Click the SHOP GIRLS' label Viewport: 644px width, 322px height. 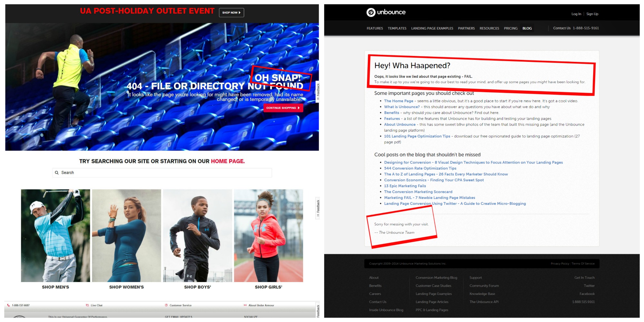(269, 287)
